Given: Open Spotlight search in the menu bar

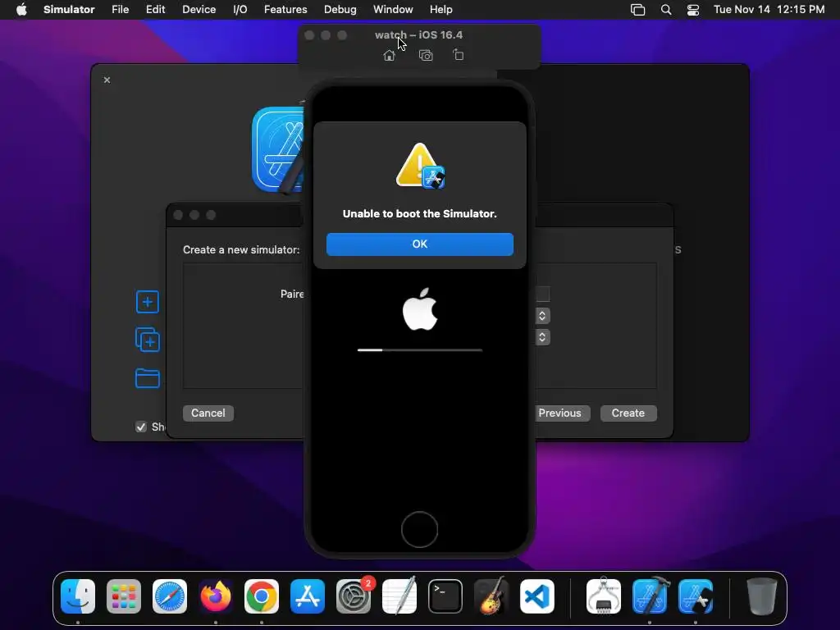Looking at the screenshot, I should pos(666,10).
